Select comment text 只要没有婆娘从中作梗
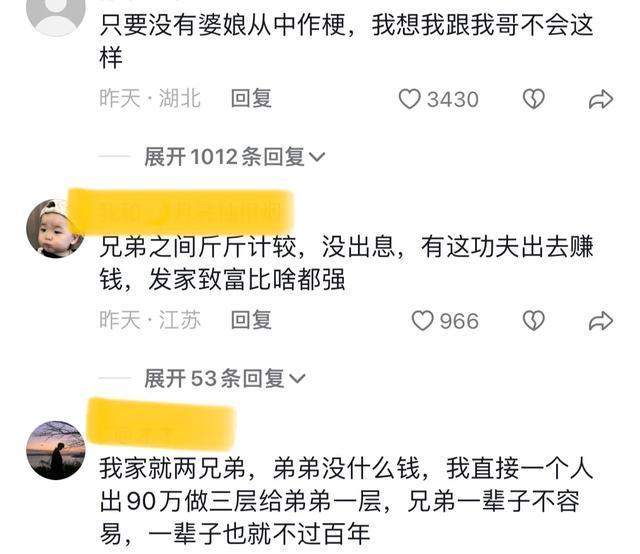The width and height of the screenshot is (640, 554). click(223, 25)
